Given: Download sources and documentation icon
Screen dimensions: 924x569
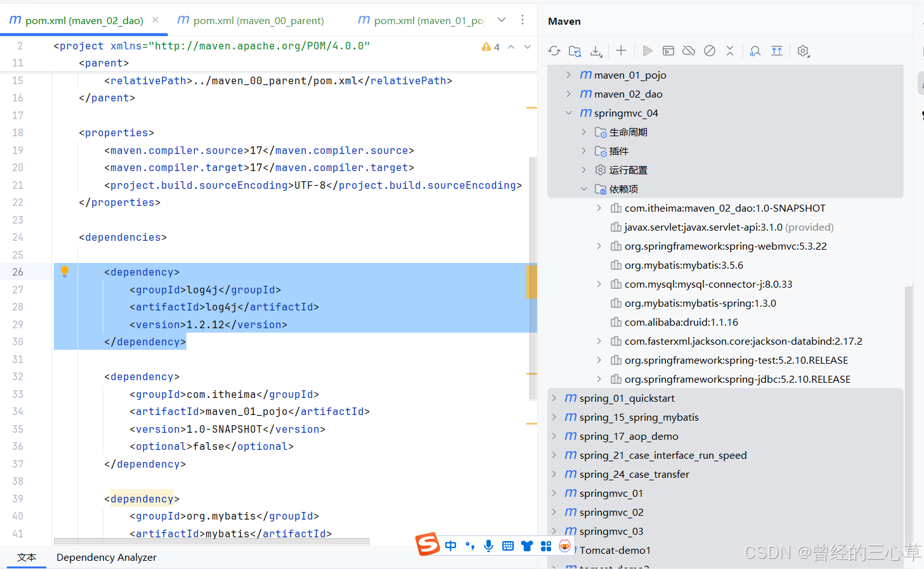Looking at the screenshot, I should [x=596, y=51].
